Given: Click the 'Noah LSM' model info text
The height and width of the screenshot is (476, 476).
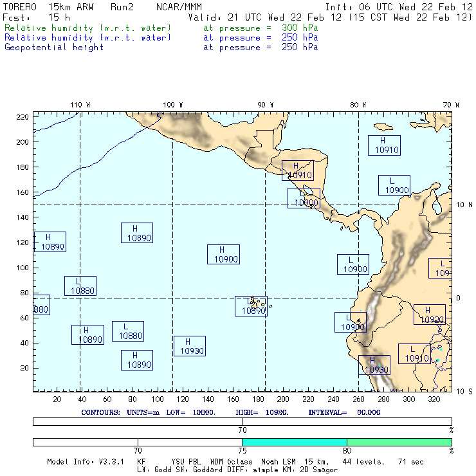Looking at the screenshot, I should [x=279, y=462].
